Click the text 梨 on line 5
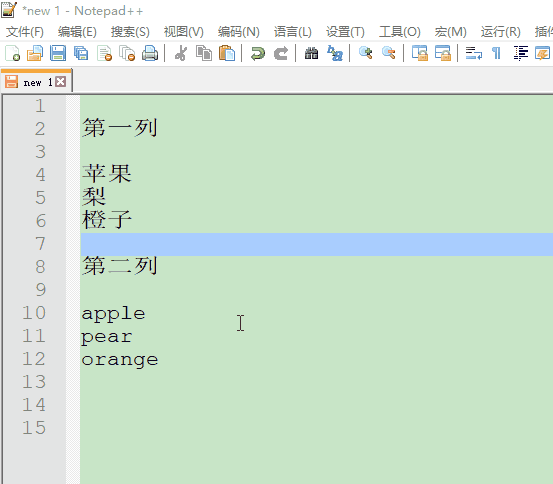Screen dimensions: 553x484 tap(94, 196)
